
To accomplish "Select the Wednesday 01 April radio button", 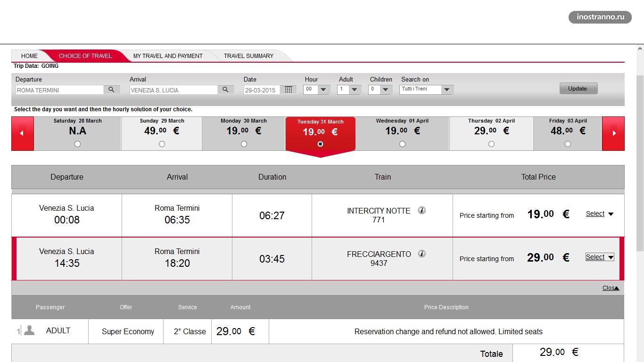I will [x=402, y=144].
